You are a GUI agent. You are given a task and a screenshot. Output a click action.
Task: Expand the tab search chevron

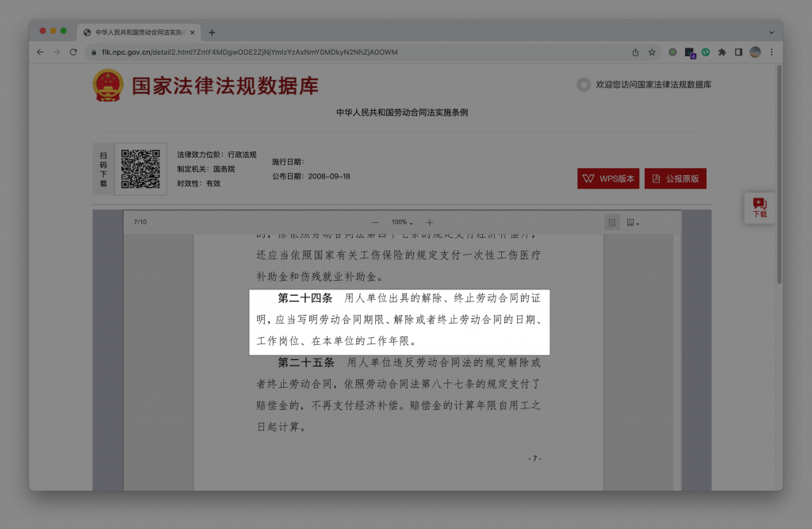coord(772,33)
